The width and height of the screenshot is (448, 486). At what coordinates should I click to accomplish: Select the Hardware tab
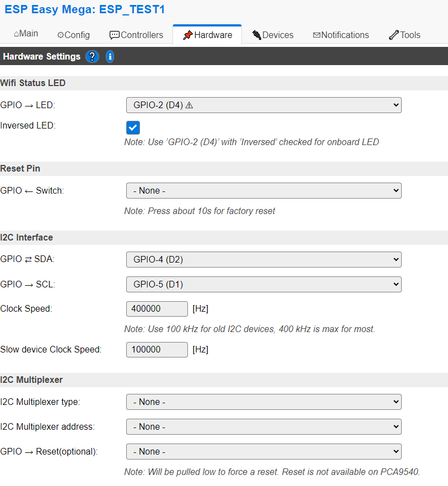pyautogui.click(x=207, y=35)
